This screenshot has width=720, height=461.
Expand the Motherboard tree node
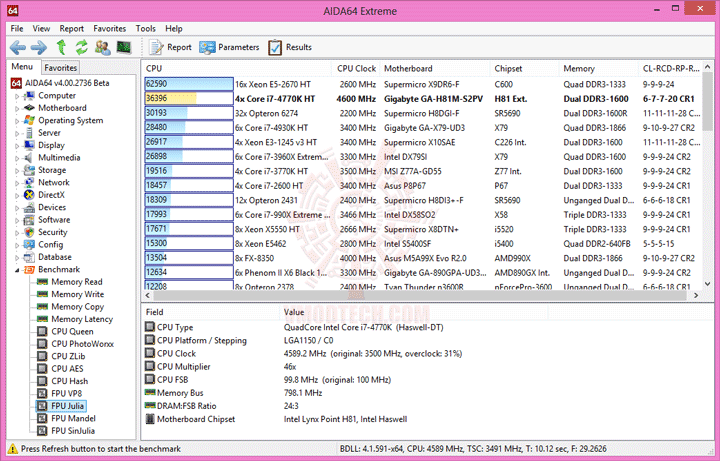point(17,108)
